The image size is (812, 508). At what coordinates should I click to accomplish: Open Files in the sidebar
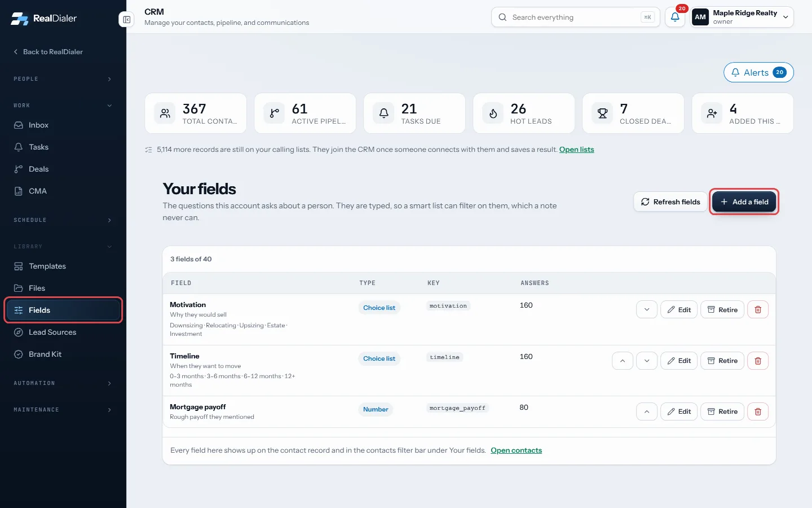63,288
